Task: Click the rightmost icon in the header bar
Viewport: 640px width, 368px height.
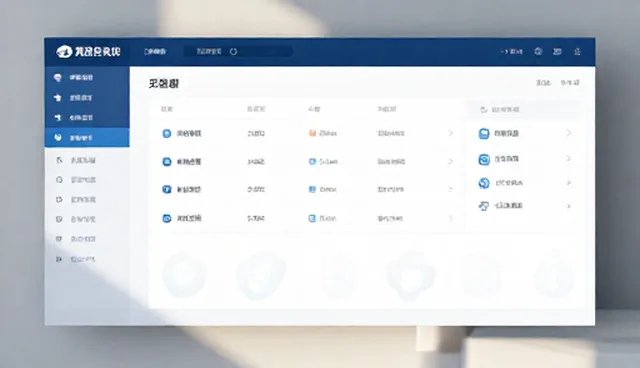Action: tap(577, 51)
